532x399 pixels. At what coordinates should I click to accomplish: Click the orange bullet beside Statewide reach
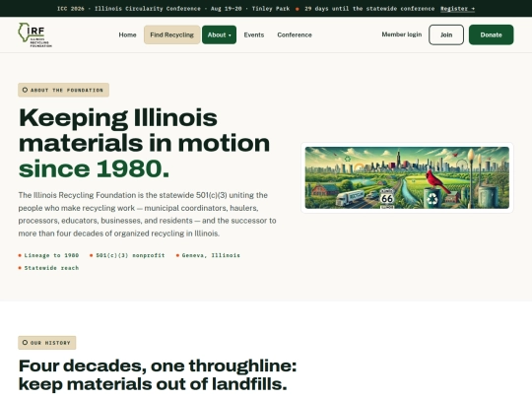[20, 268]
